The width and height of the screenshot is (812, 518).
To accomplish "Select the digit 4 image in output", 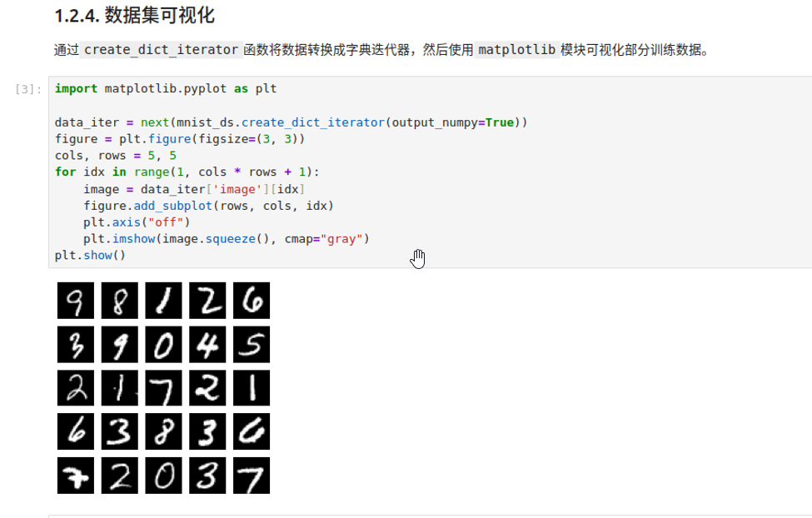I will coord(207,344).
